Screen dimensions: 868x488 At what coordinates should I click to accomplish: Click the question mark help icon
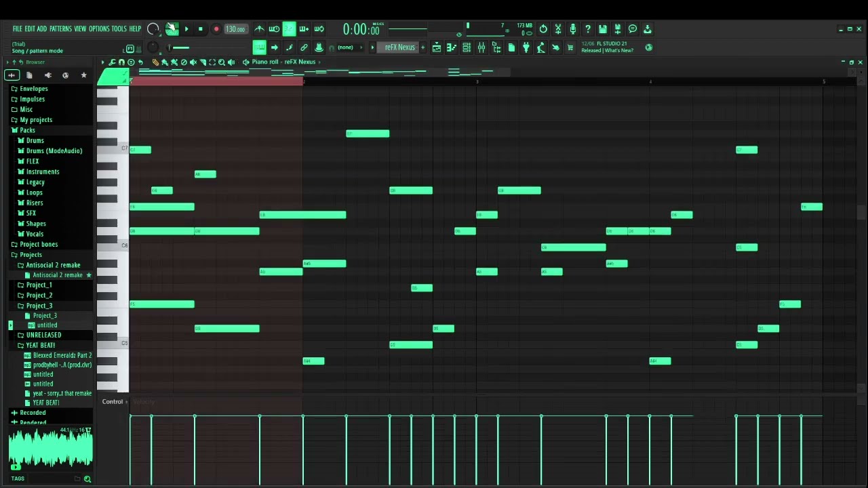[588, 29]
